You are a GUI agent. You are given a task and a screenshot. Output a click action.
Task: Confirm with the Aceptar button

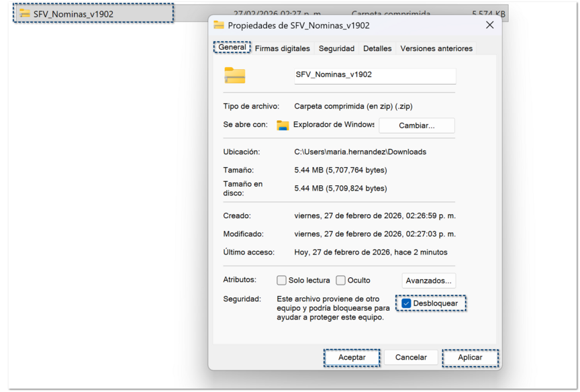[352, 358]
